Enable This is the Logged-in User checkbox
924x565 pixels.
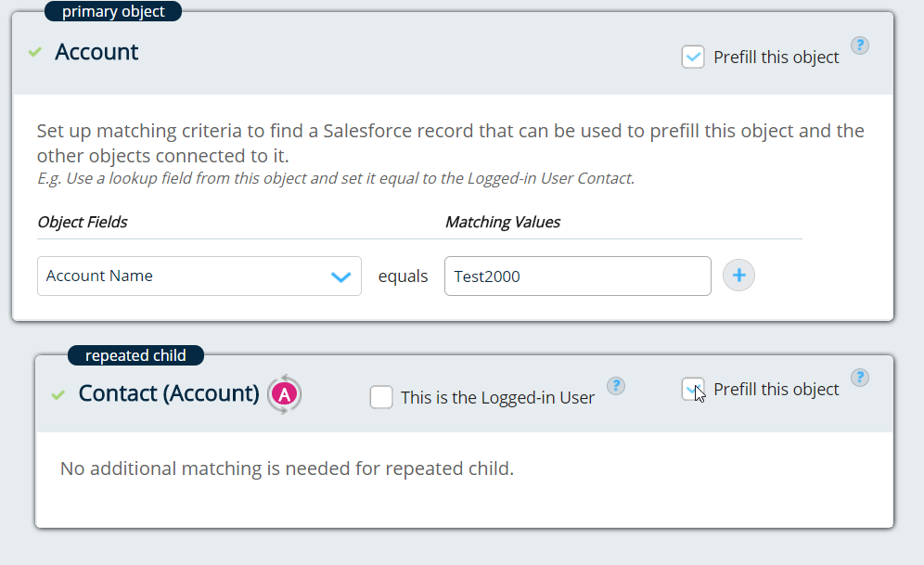381,398
